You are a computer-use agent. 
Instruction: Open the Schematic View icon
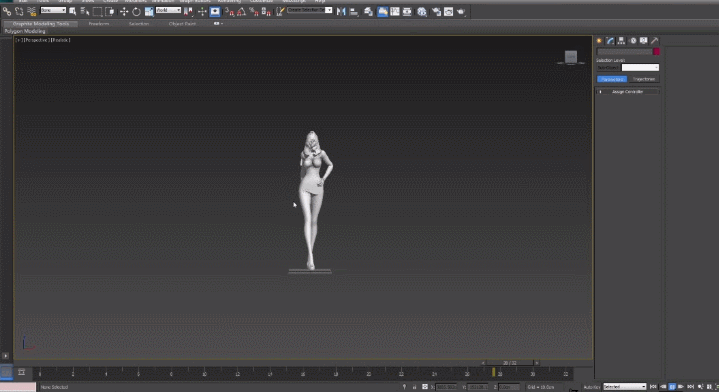tap(407, 11)
